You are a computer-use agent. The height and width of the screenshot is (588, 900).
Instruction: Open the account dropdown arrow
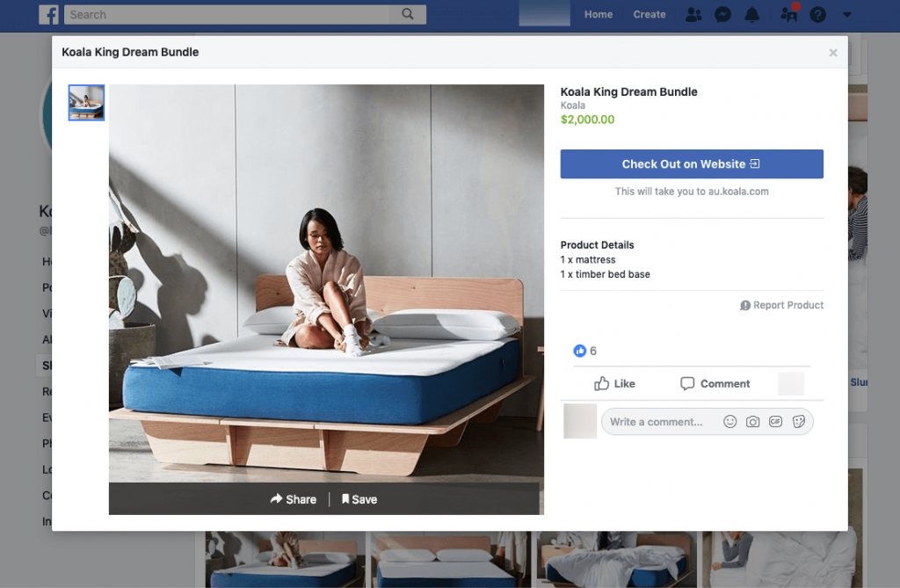point(846,14)
